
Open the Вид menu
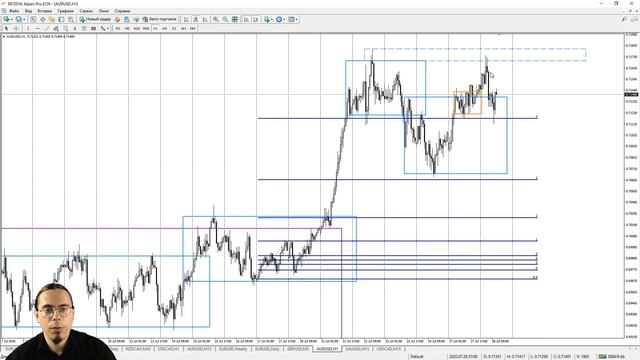coord(28,11)
